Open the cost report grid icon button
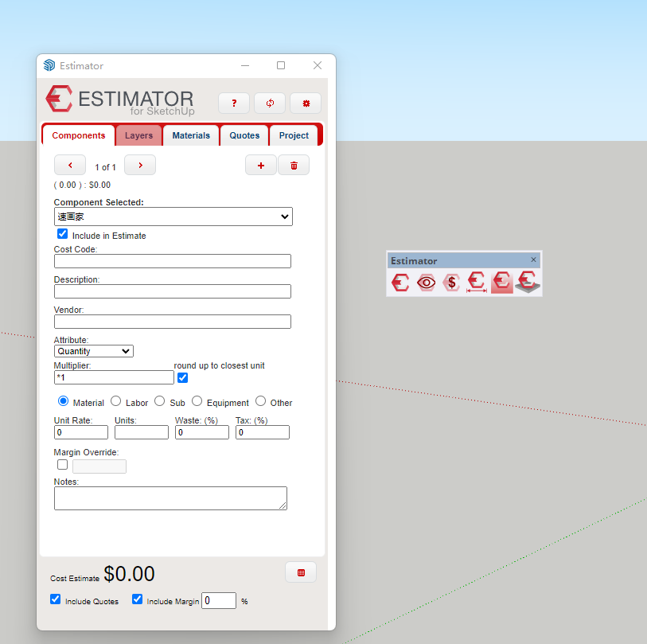 pyautogui.click(x=301, y=572)
